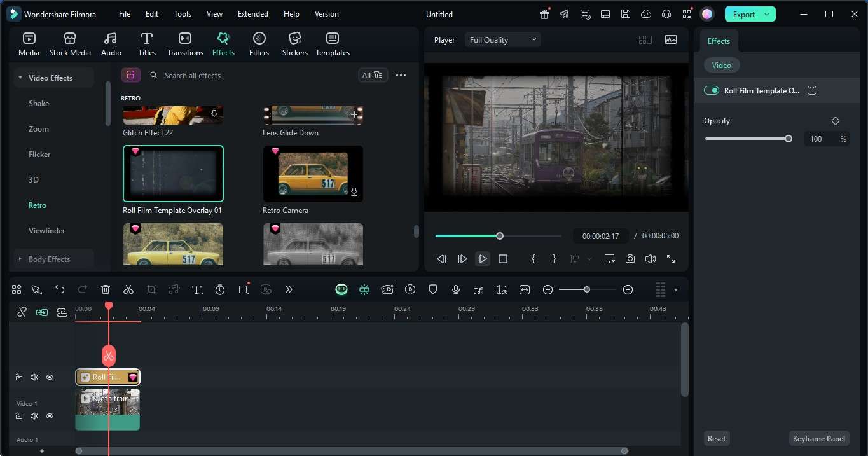
Task: Open the Stock Media tab
Action: click(x=70, y=45)
